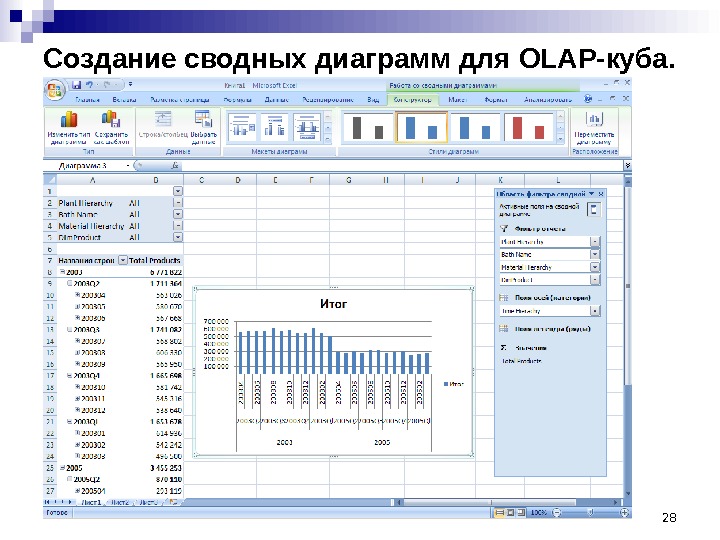This screenshot has height=540, width=720.
Task: Click the insert new worksheet tab icon
Action: [x=174, y=502]
